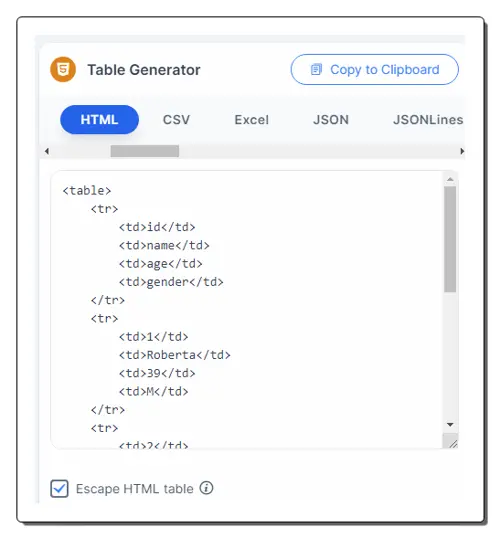Click inside the HTML code text area
Screen dimensions: 500x538
(x=247, y=309)
